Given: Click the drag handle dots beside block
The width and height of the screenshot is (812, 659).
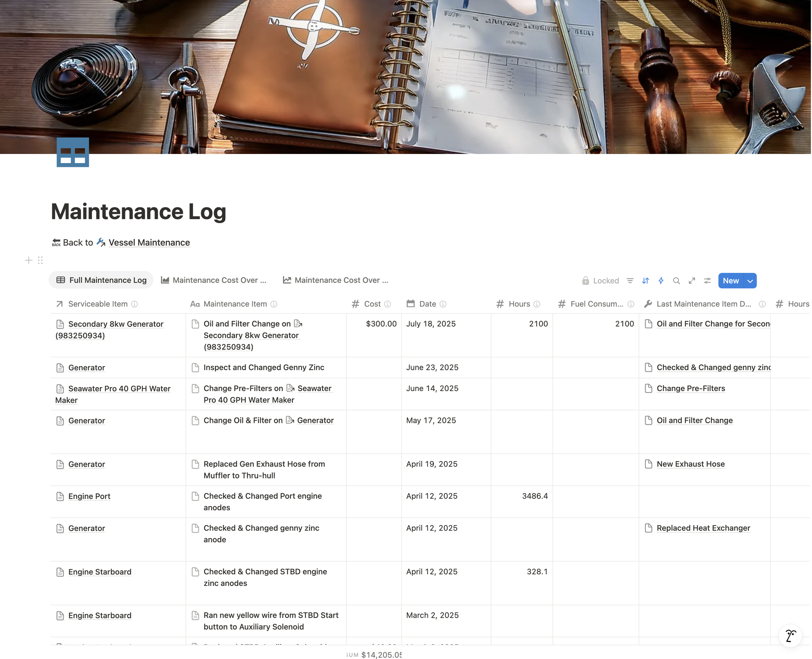Looking at the screenshot, I should click(x=40, y=260).
